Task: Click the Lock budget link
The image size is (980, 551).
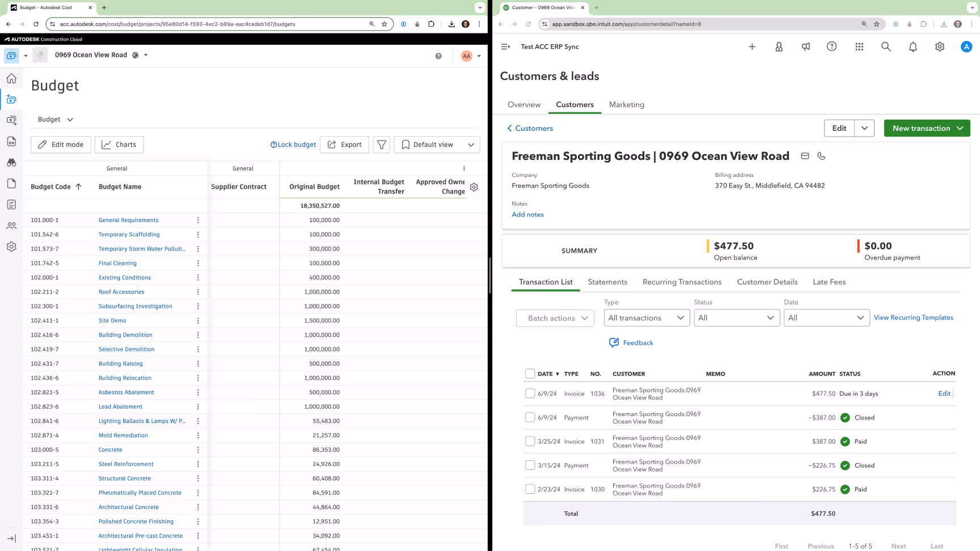Action: pyautogui.click(x=293, y=145)
